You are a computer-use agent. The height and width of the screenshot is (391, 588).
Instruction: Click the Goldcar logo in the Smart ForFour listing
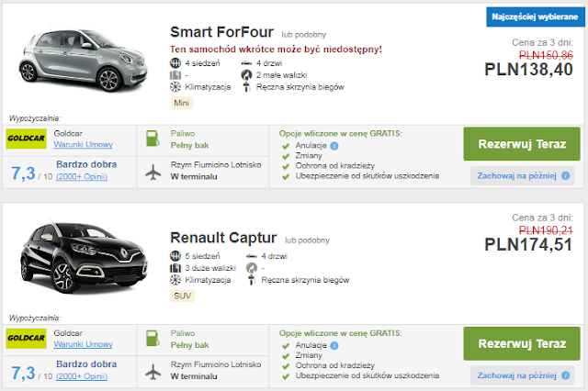tap(28, 140)
